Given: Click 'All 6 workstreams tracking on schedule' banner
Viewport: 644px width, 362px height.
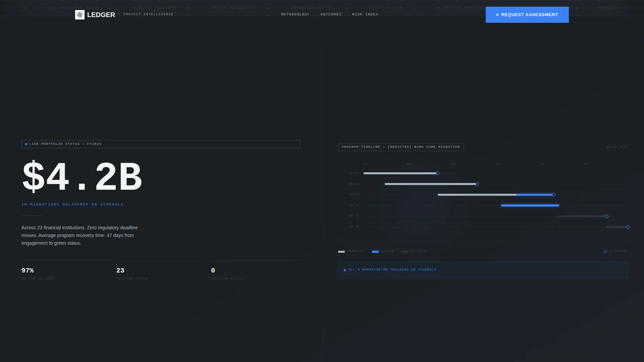Looking at the screenshot, I should tap(483, 270).
